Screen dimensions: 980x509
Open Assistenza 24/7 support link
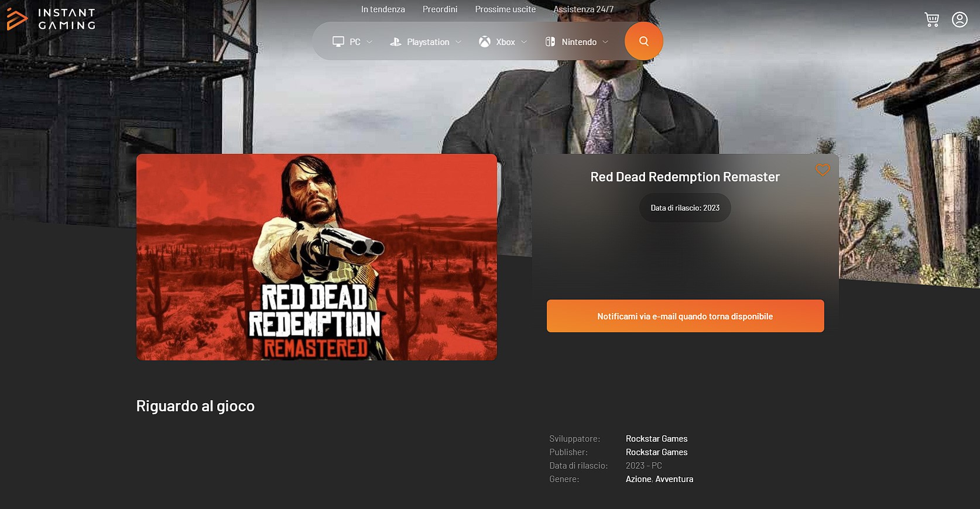[583, 9]
